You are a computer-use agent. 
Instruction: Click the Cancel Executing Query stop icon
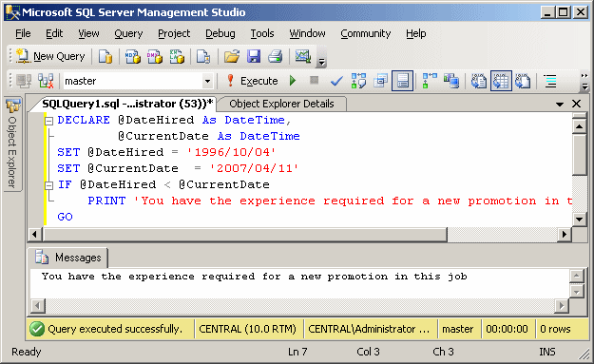(x=314, y=81)
